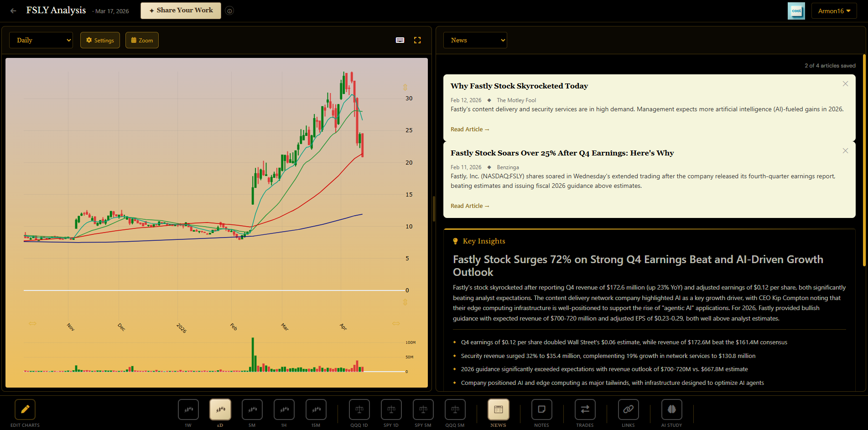Click the 'Fastly Stock Surges 72%' insight headline
This screenshot has height=430, width=868.
(638, 266)
